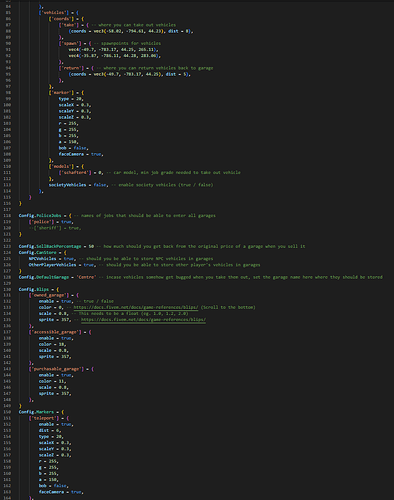The image size is (394, 500).
Task: Click the 'type = 20' line under ['marker']
Action: click(x=71, y=99)
